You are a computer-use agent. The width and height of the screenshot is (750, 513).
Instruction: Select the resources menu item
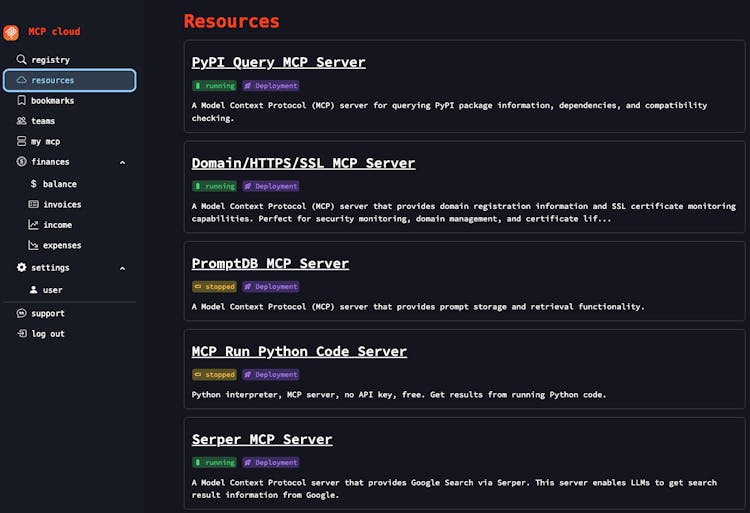click(70, 80)
